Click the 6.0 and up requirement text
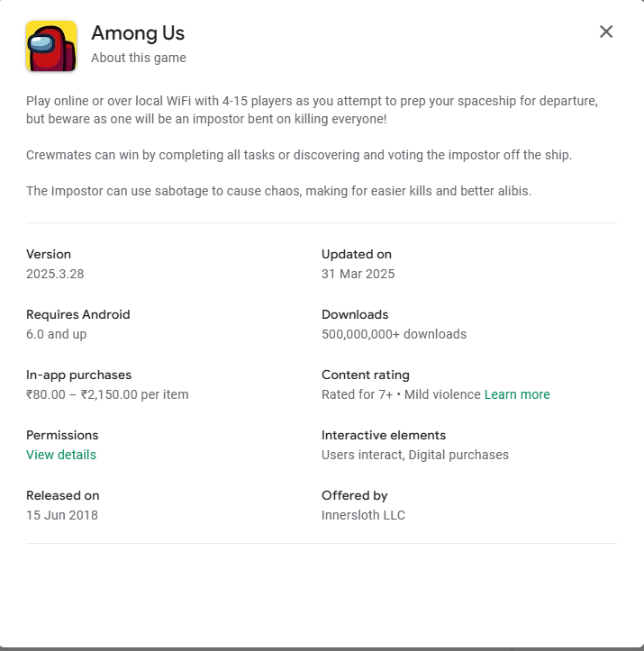Screen dimensions: 644x651 pos(57,334)
